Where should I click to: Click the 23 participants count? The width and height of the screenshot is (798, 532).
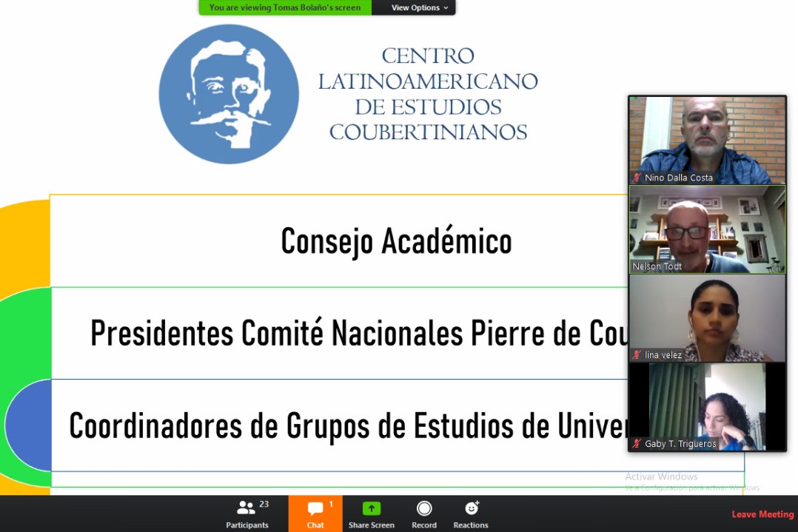(264, 504)
